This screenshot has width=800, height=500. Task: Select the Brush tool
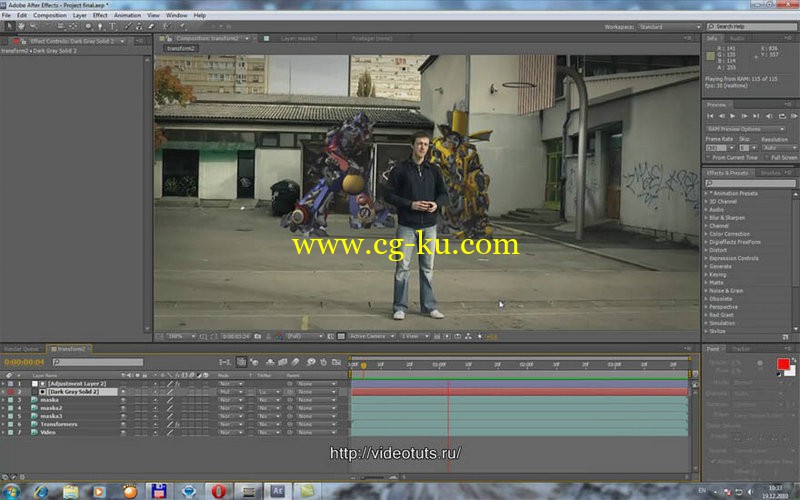(128, 26)
